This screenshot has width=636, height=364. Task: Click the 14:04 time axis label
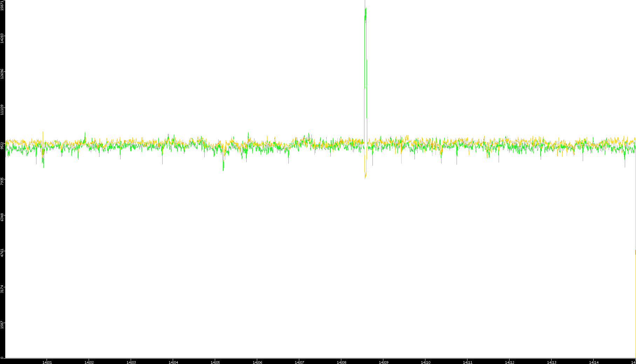pos(173,362)
